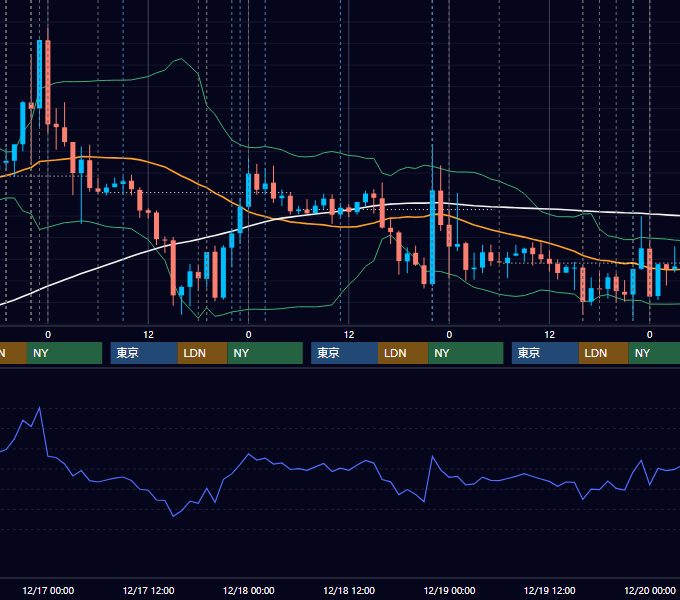The image size is (680, 600).
Task: Click hour label 12 above 12/18 12:00
Action: tap(349, 335)
